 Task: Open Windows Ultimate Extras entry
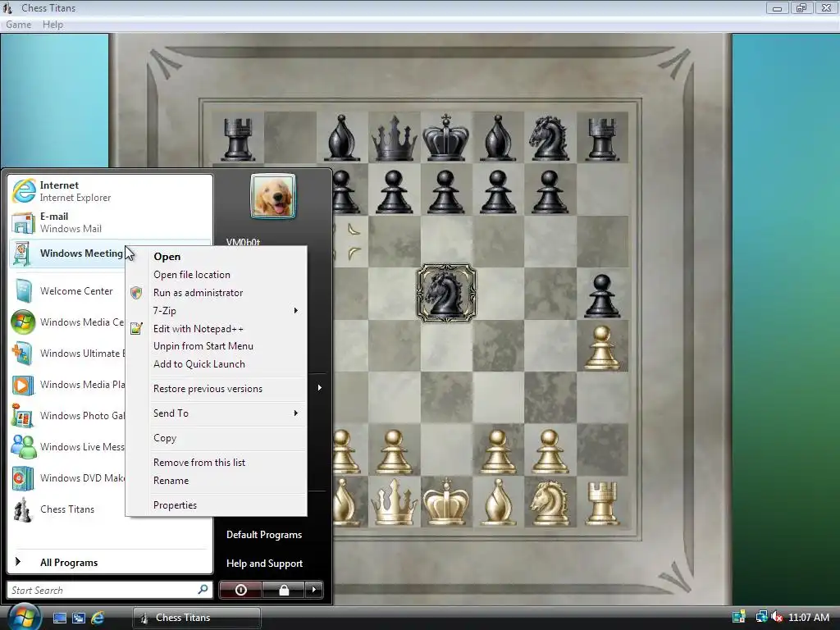click(67, 353)
